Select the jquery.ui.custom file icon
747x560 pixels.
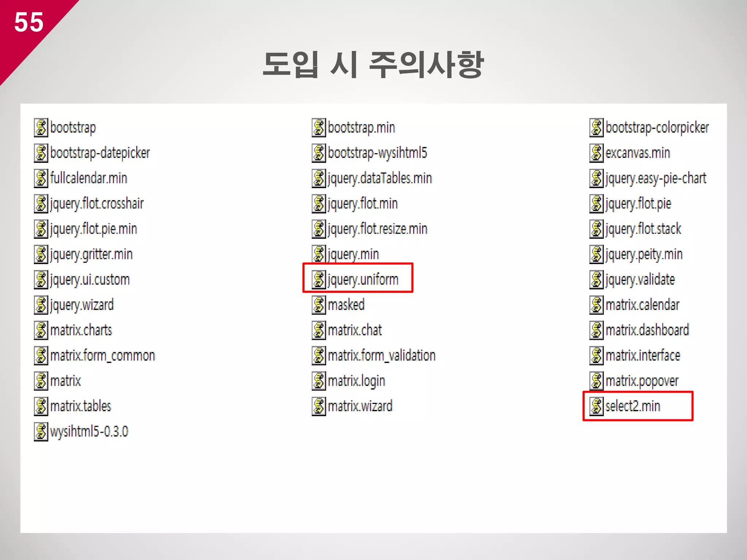tap(41, 280)
